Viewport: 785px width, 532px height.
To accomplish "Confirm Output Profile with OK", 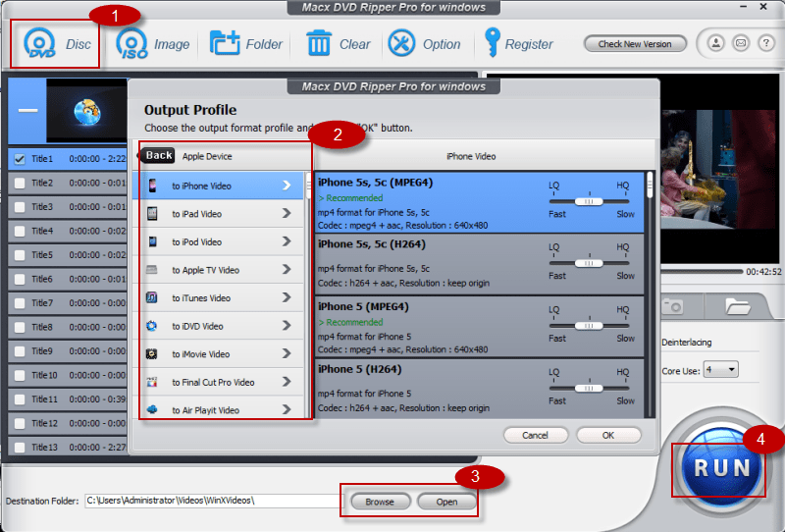I will (x=608, y=436).
